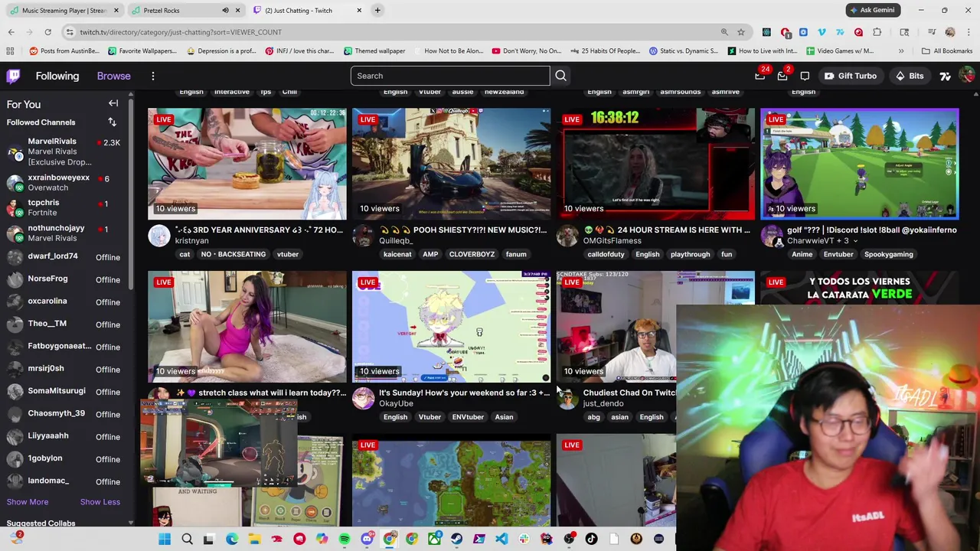Click the ENVtuber tag under OkayUbe
980x551 pixels.
click(468, 417)
